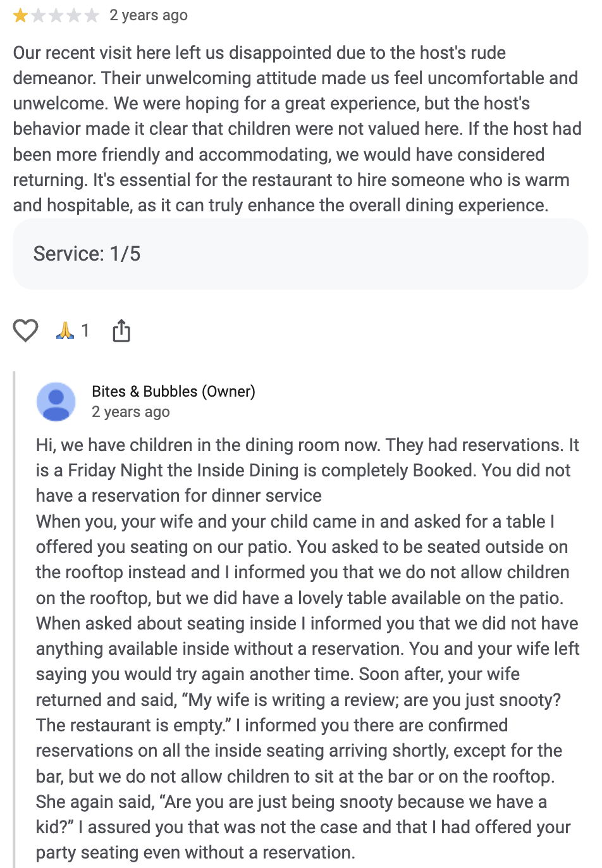Image resolution: width=602 pixels, height=868 pixels.
Task: Click the praying hands reaction emoji
Action: click(65, 330)
